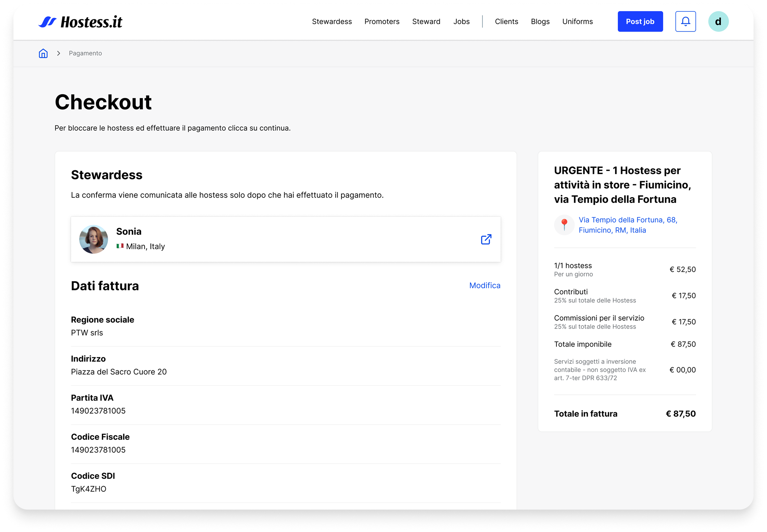This screenshot has width=767, height=532.
Task: Click Commissioni per il servizio label
Action: coord(599,318)
